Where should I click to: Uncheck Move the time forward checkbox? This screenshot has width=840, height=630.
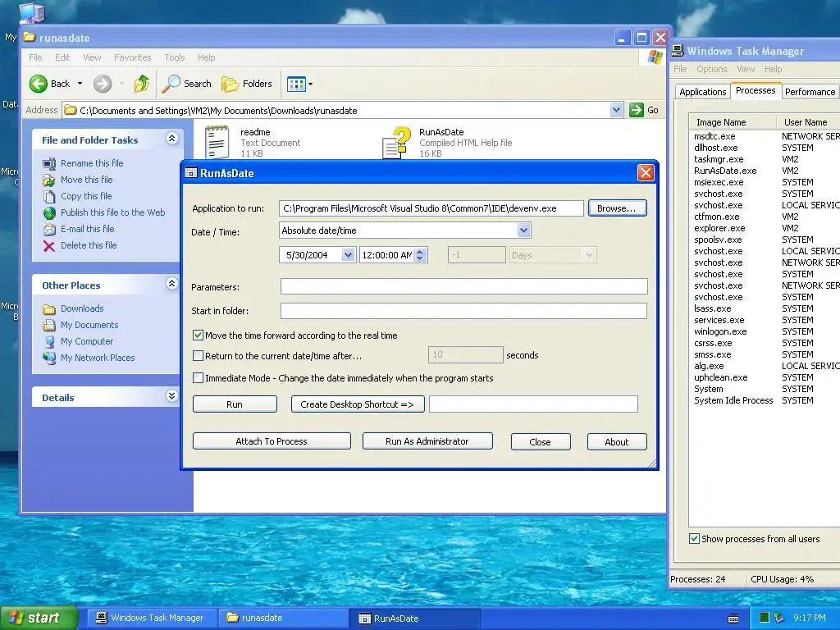[198, 336]
